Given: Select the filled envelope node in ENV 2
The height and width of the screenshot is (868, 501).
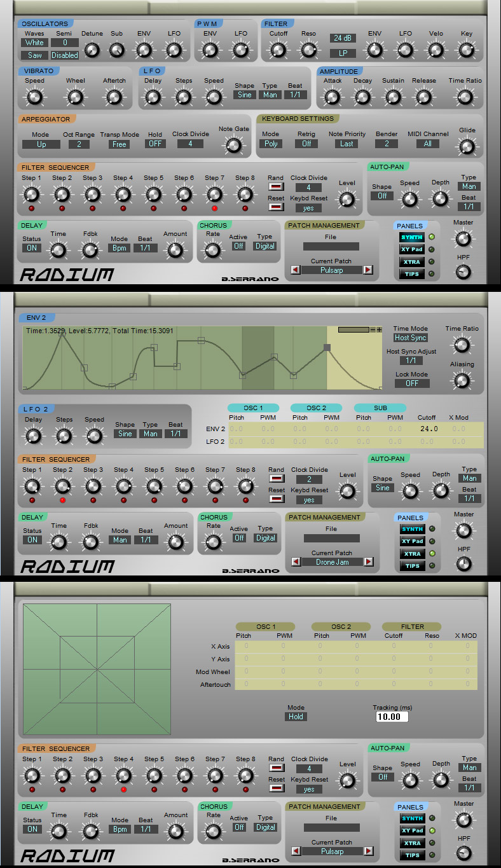Looking at the screenshot, I should point(327,347).
